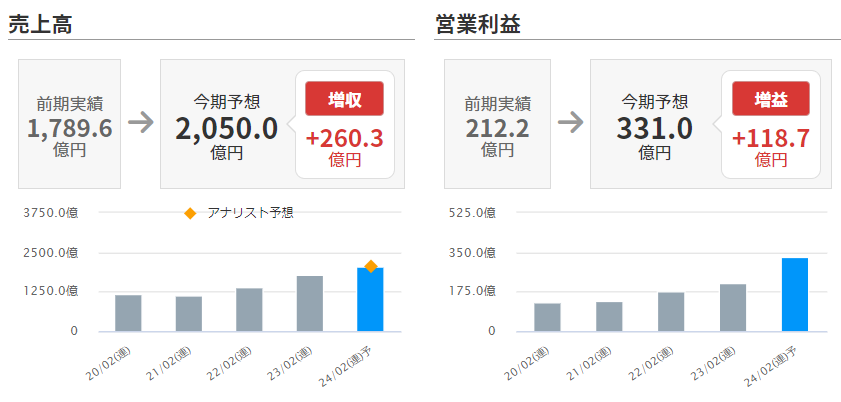Click the arrow icon in the 売上高 section
The width and height of the screenshot is (841, 402).
tap(140, 122)
